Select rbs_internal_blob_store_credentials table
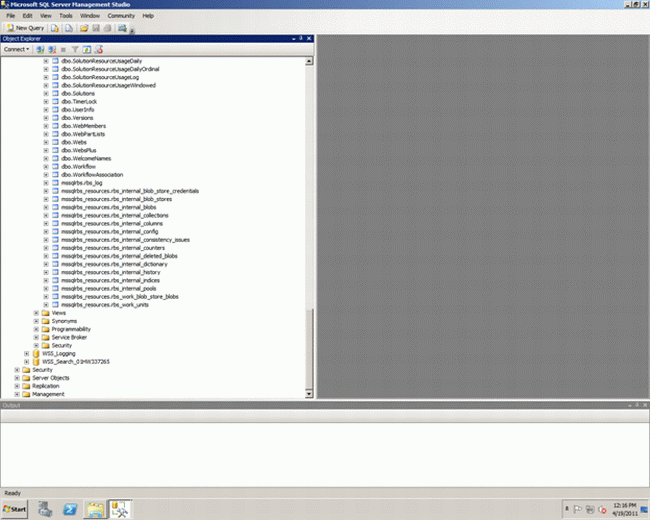Screen dimensions: 650x520 coord(130,191)
